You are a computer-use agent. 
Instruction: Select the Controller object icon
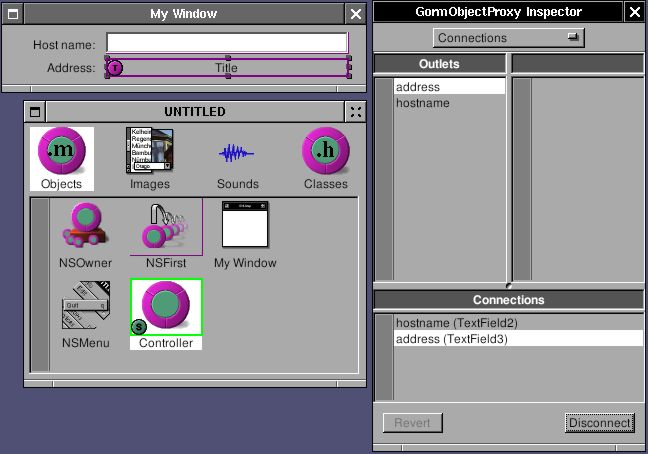[166, 306]
